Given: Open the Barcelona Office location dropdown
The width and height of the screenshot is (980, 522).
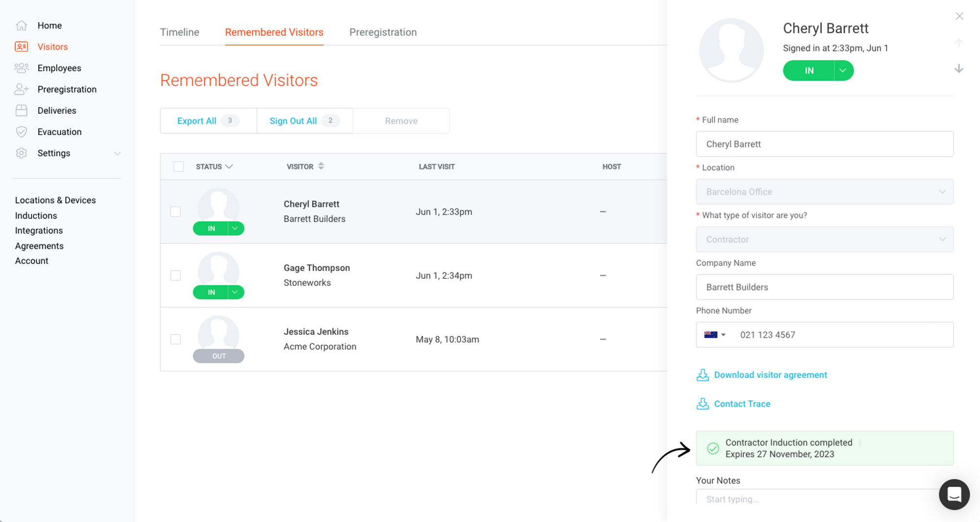Looking at the screenshot, I should [x=942, y=192].
